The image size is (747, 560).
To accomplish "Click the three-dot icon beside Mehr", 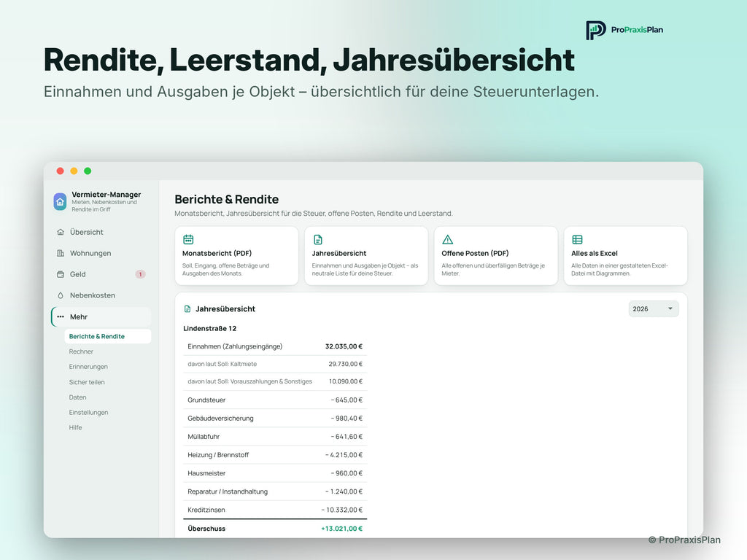I will coord(61,316).
